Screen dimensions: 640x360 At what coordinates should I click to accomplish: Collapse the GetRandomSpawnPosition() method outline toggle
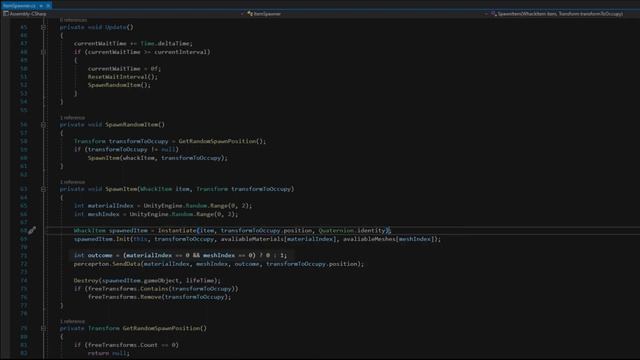coord(43,329)
